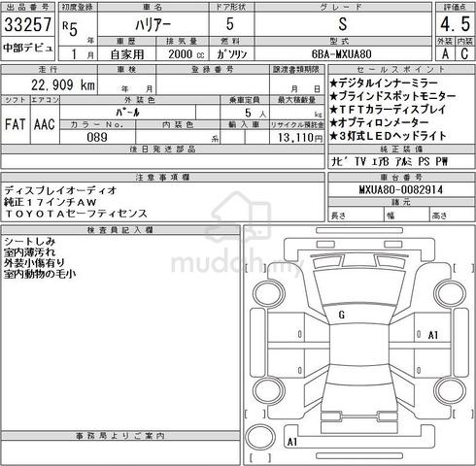Select chassis number MXUA80-0082914

[401, 189]
